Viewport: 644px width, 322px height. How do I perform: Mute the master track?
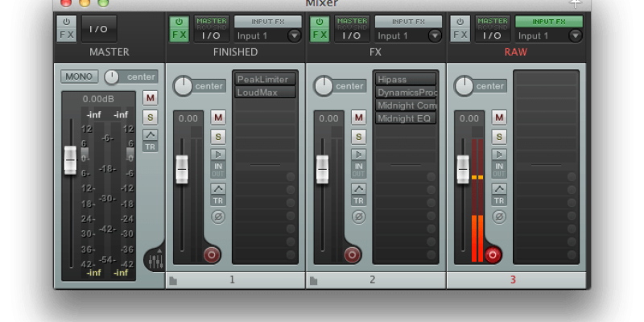151,97
